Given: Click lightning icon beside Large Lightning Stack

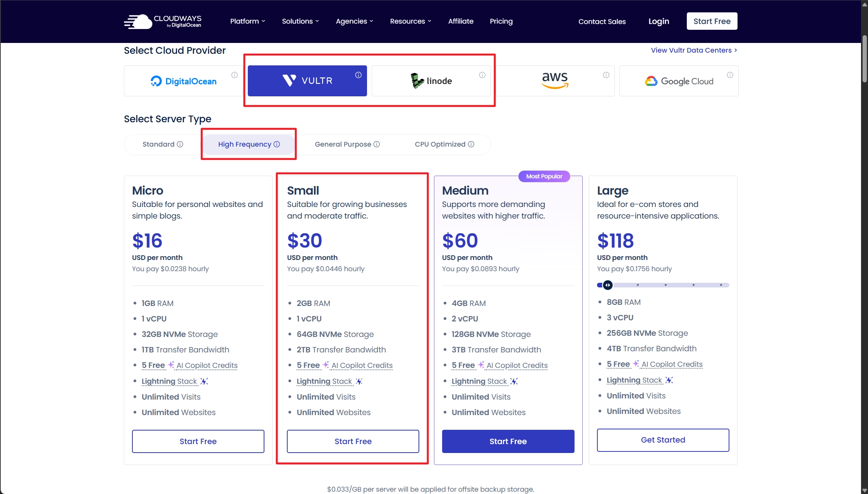Looking at the screenshot, I should pyautogui.click(x=669, y=380).
